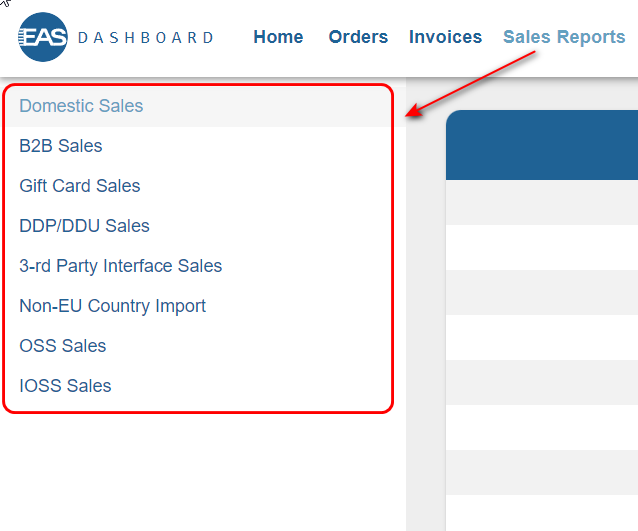
Task: Select the OSS Sales report
Action: pyautogui.click(x=63, y=346)
